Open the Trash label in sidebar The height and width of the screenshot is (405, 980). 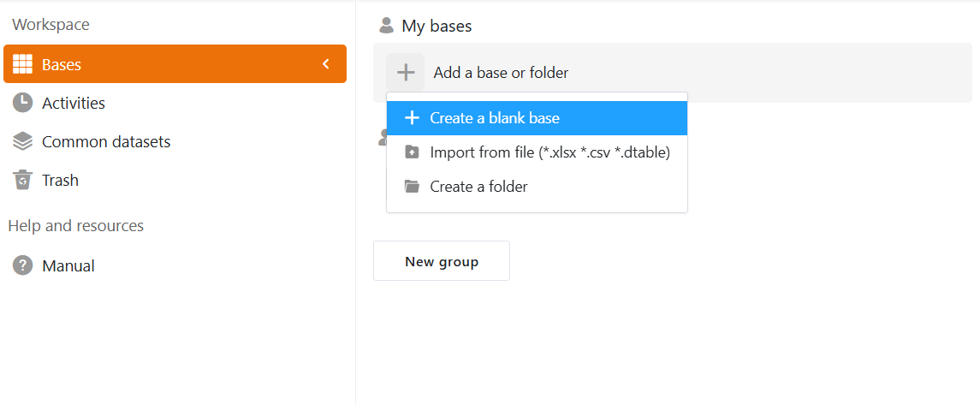[x=60, y=180]
